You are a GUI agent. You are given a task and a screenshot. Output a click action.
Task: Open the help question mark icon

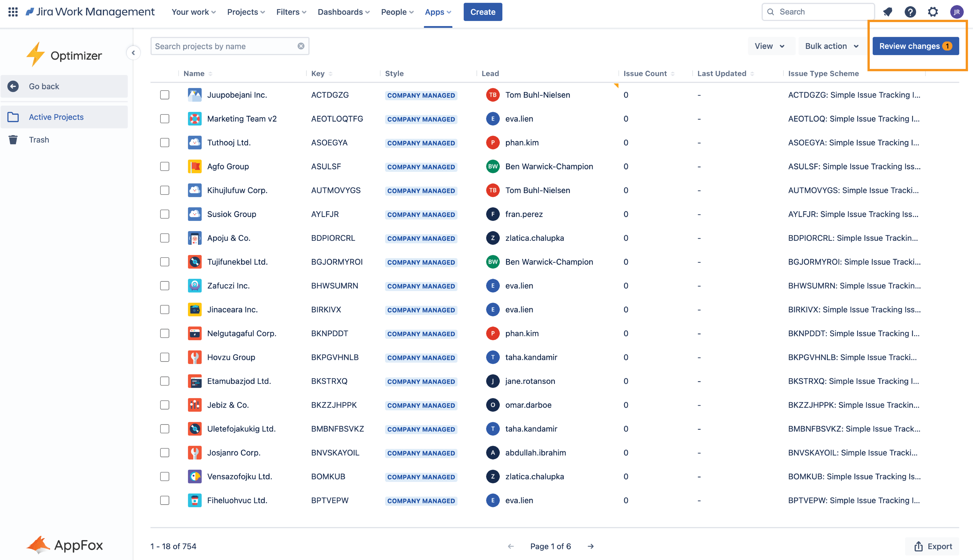click(910, 12)
